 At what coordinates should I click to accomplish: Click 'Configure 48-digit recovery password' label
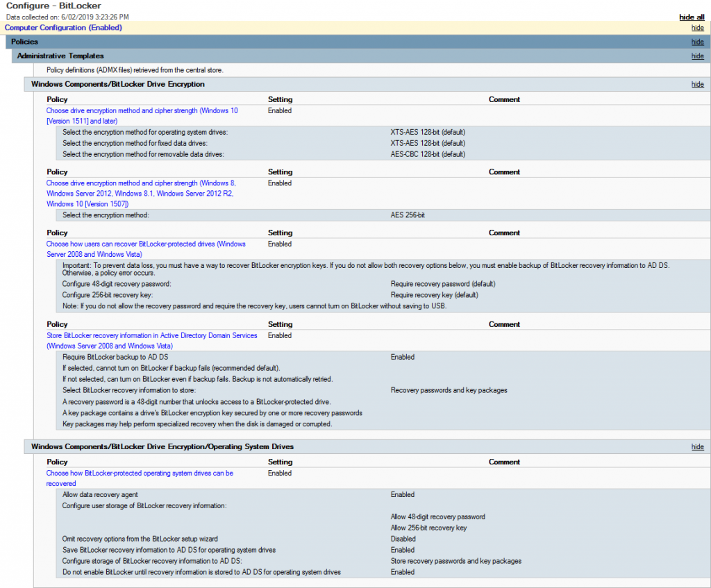tap(117, 284)
